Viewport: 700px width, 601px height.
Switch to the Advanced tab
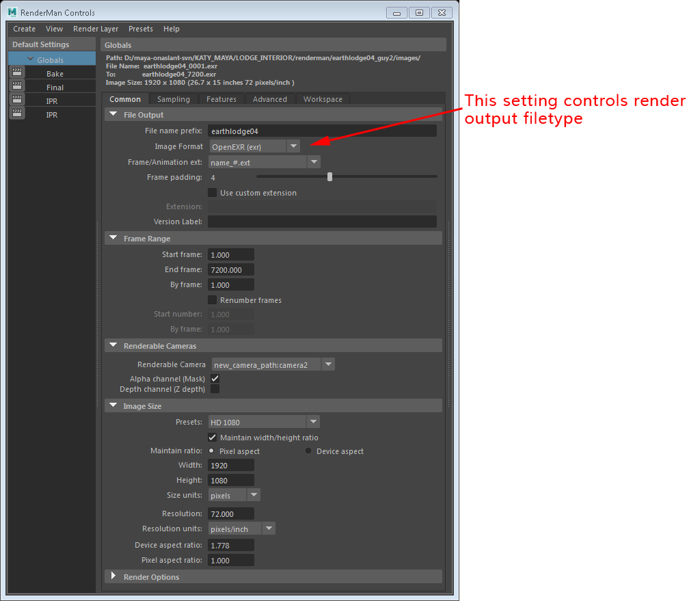[x=270, y=99]
